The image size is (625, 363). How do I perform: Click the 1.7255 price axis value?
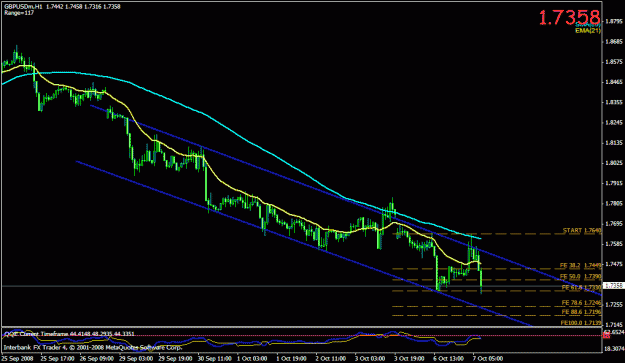click(x=614, y=304)
